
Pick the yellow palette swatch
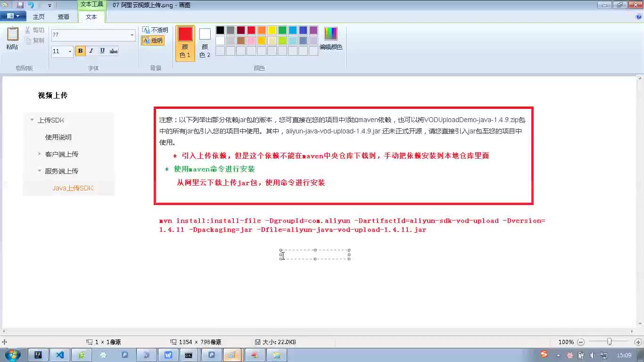272,30
